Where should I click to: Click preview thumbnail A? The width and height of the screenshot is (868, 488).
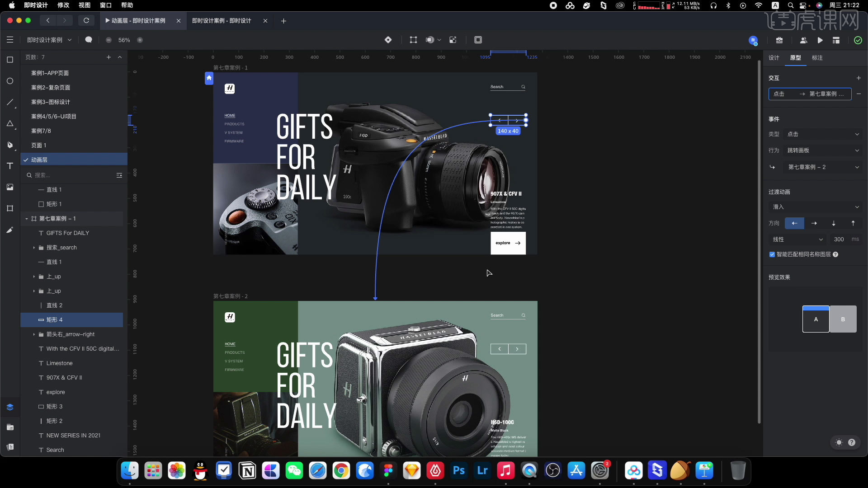(x=816, y=319)
